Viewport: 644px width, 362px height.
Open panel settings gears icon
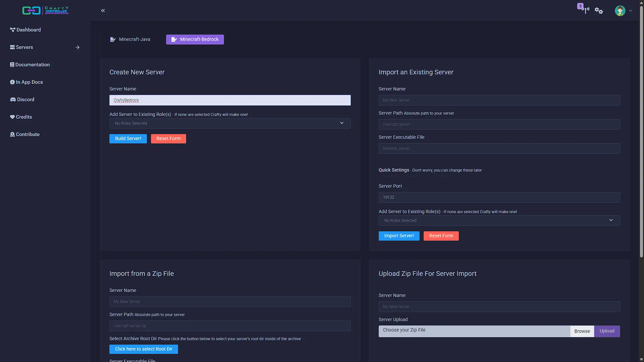(x=599, y=11)
